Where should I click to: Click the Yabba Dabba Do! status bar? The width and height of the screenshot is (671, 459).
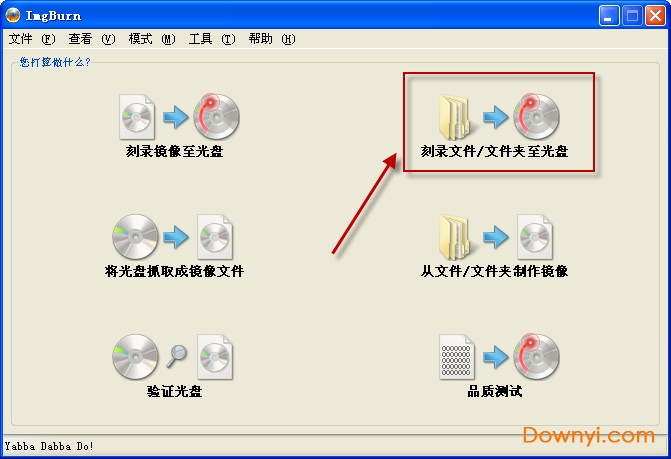coord(336,446)
